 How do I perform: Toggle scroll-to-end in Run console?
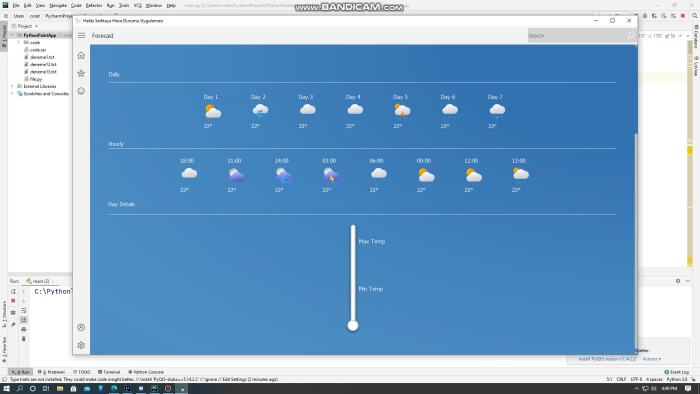(24, 320)
